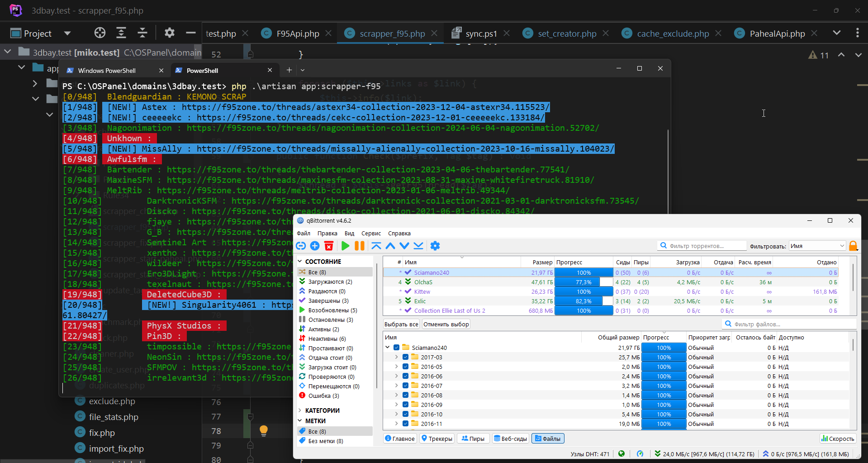
Task: Toggle the 2017-03 folder checkbox
Action: [406, 357]
